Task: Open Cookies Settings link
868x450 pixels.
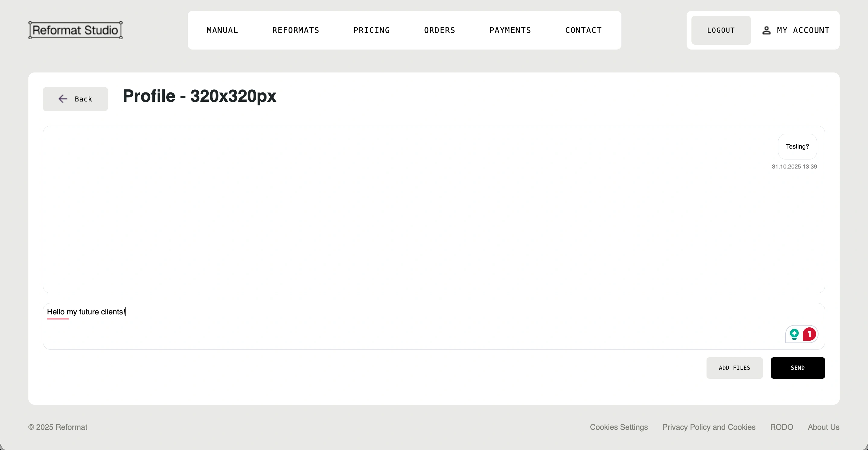Action: click(619, 427)
